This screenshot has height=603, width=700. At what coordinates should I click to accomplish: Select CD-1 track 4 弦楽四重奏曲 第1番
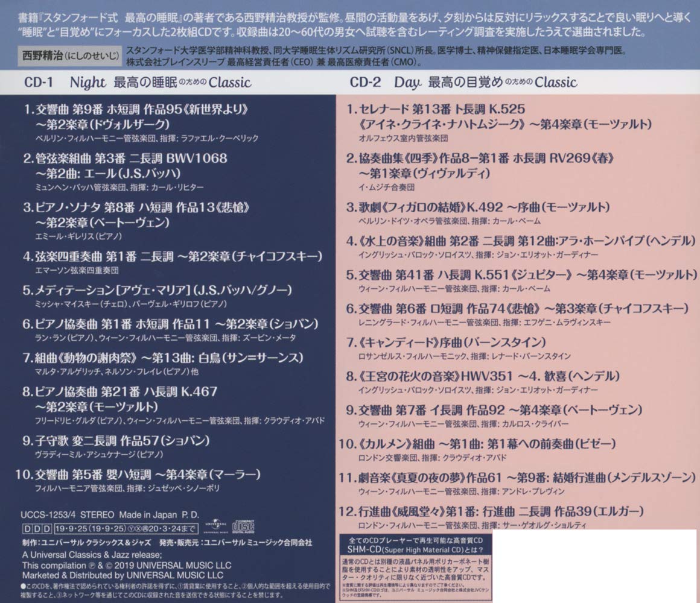pos(173,256)
